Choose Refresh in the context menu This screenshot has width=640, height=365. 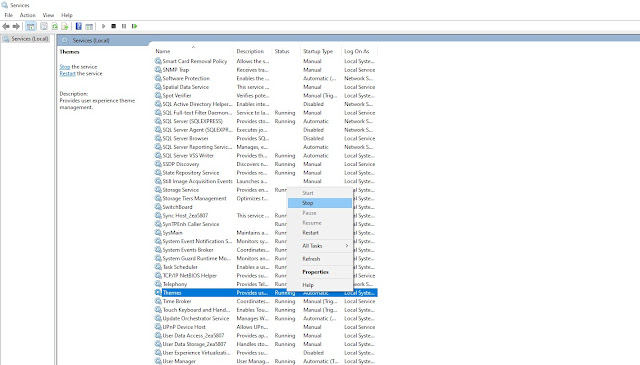point(320,259)
